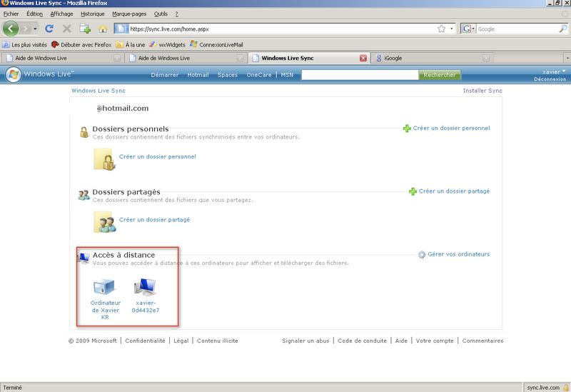The height and width of the screenshot is (392, 571).
Task: Open Démarrer in Windows Live header
Action: tap(165, 75)
